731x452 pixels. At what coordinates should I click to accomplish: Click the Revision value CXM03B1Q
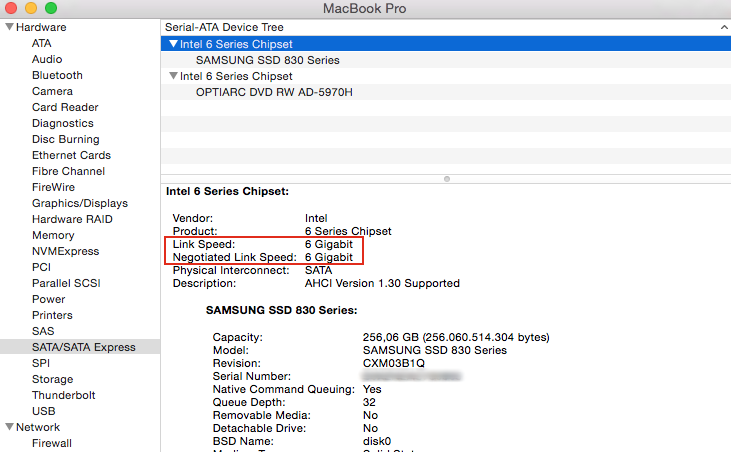394,363
